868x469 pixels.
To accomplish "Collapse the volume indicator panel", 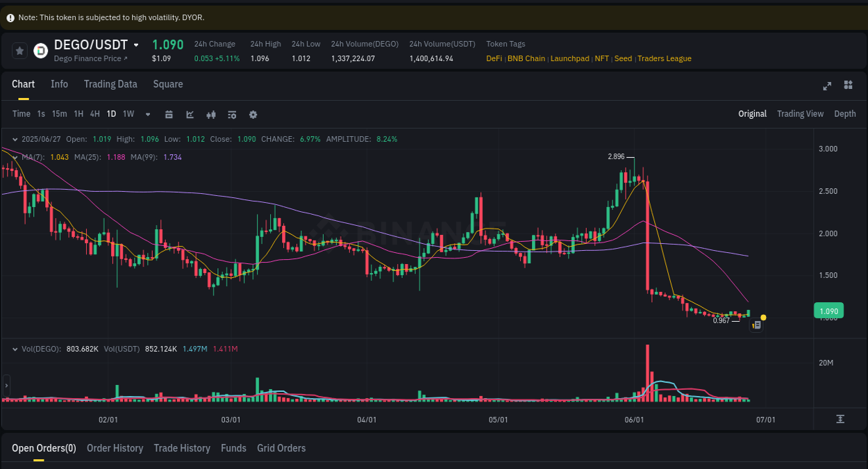I will [x=15, y=349].
